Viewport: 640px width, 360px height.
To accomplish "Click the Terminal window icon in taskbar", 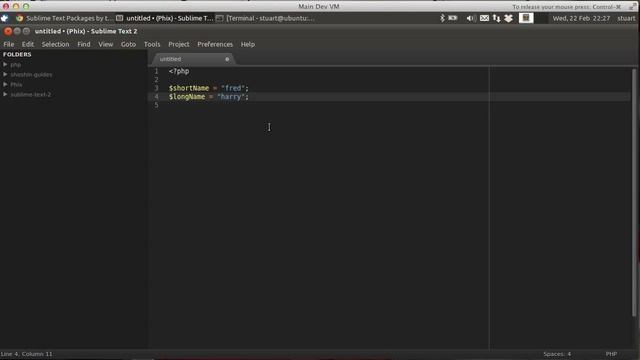I will [x=220, y=18].
